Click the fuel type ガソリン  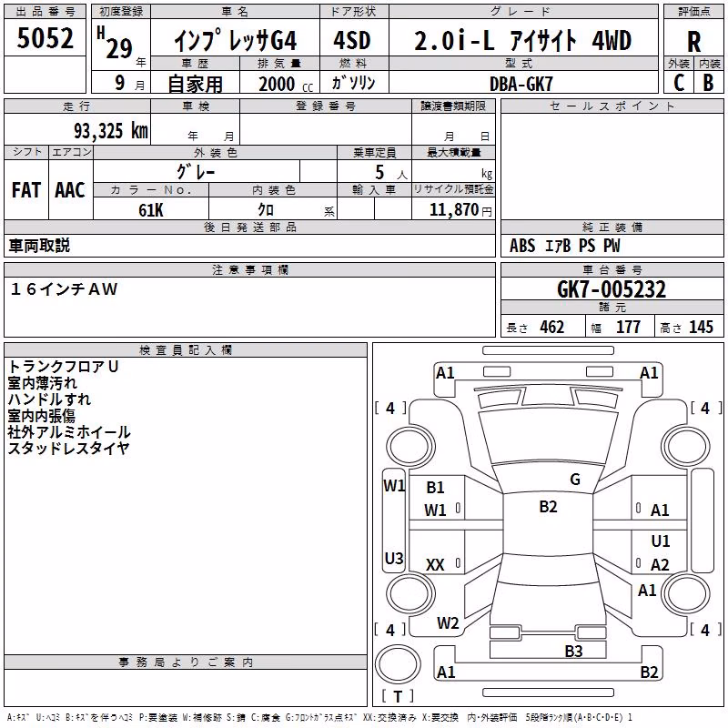pos(353,83)
